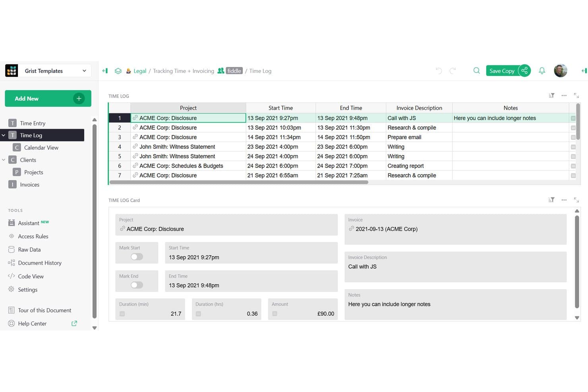The image size is (588, 392).
Task: Collapse the Time Log page tree
Action: [x=4, y=135]
